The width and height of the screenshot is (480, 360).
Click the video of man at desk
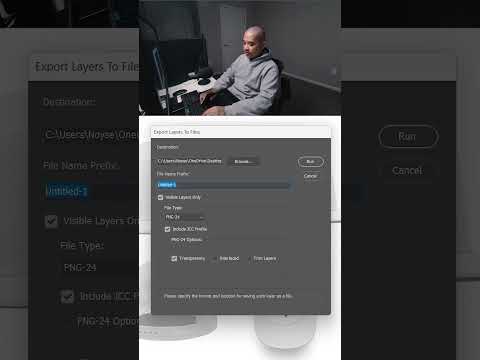pos(240,58)
